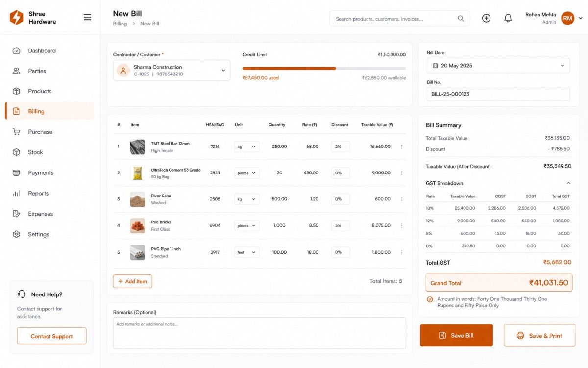Change unit dropdown for Red Bricks

click(247, 226)
